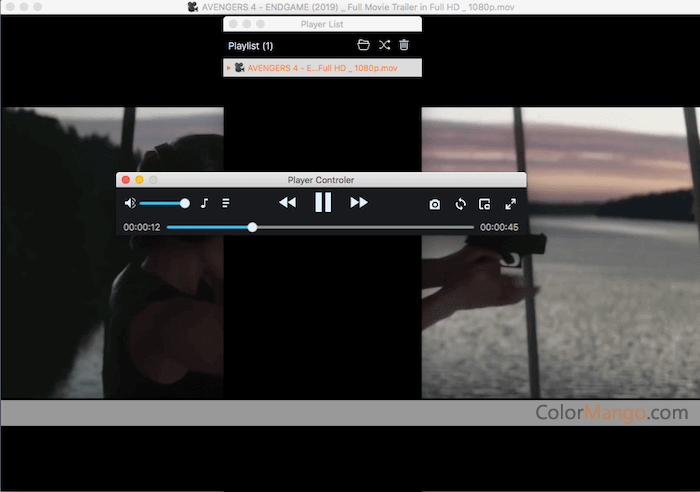This screenshot has height=492, width=700.
Task: Fast forward the video
Action: [x=358, y=203]
